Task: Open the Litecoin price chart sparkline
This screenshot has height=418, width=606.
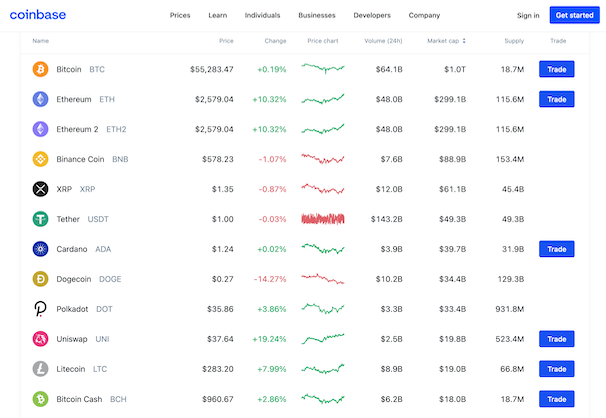Action: [x=323, y=369]
